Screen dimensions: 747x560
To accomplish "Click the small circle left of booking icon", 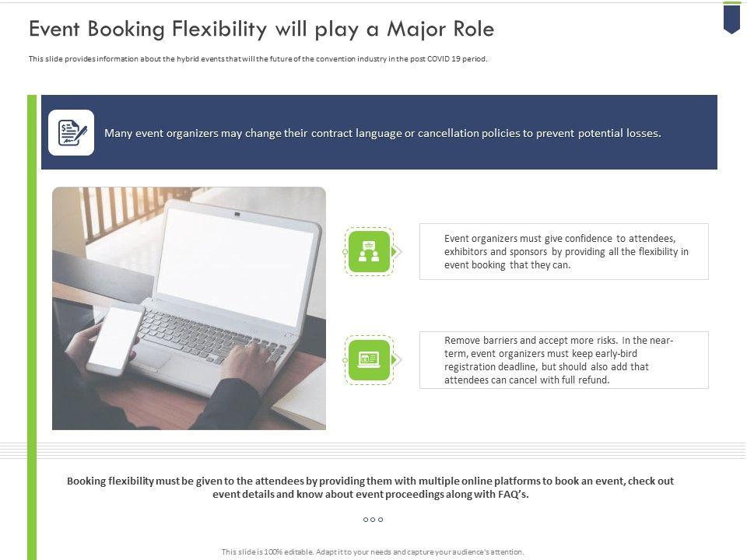I will tap(344, 359).
